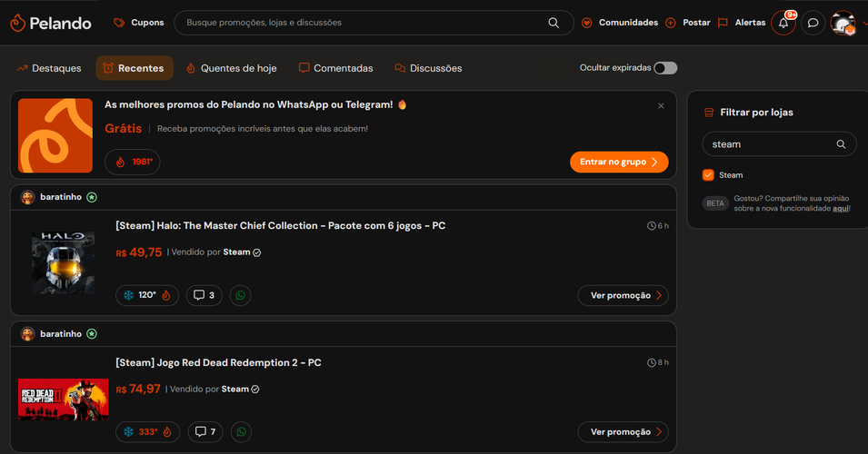This screenshot has height=454, width=868.
Task: Vote cold snowflake on Halo deal
Action: (x=128, y=295)
